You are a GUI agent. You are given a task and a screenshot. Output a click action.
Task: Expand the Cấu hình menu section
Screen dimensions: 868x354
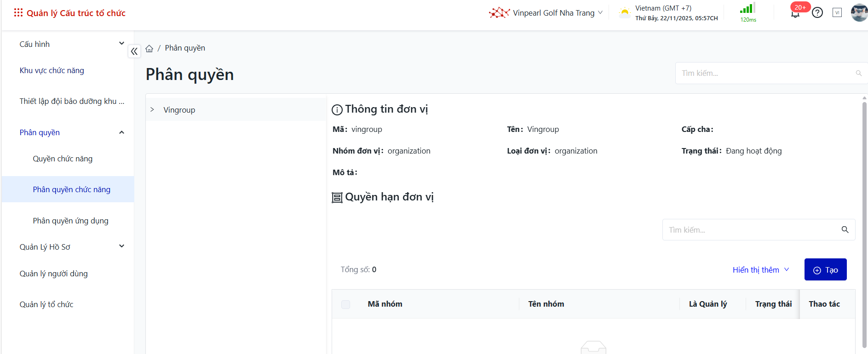(71, 44)
